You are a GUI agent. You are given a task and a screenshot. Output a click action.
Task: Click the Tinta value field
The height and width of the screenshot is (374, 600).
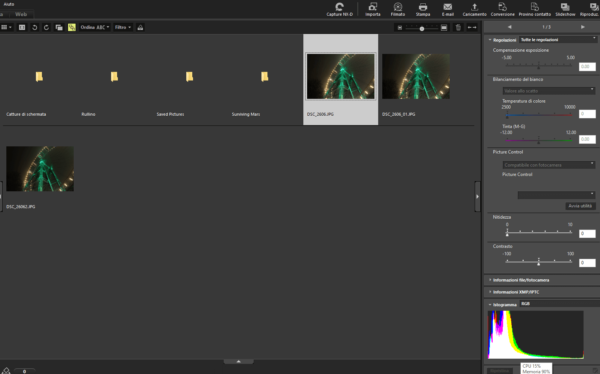[x=587, y=139]
